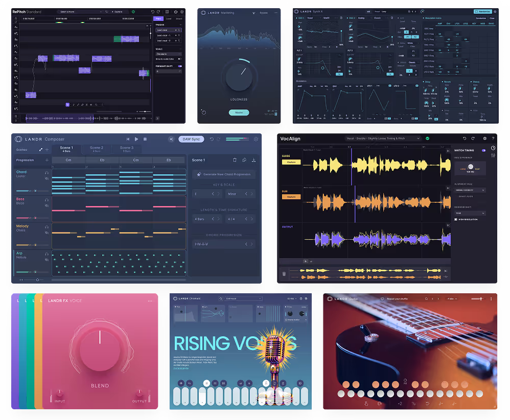
Task: Open VocAlign help question mark
Action: tap(493, 138)
